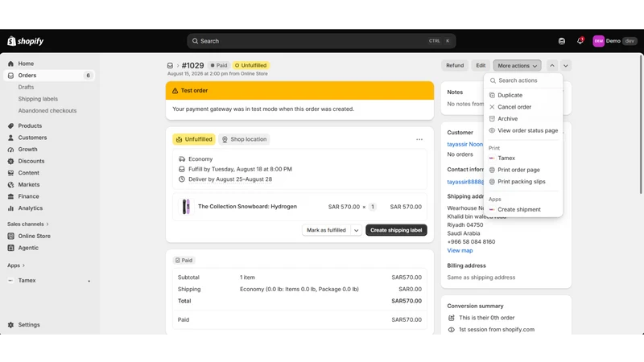
Task: Click 'Deliver by August 25–August 28' text
Action: click(230, 179)
